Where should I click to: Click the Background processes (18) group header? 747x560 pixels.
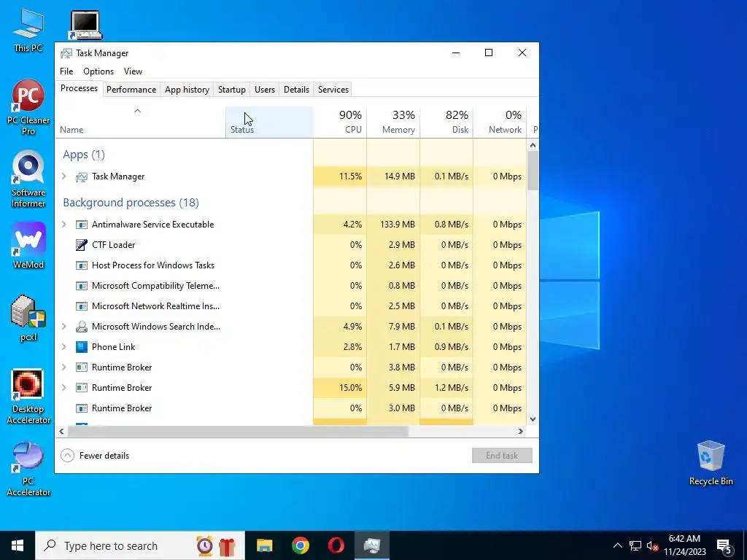click(x=131, y=203)
